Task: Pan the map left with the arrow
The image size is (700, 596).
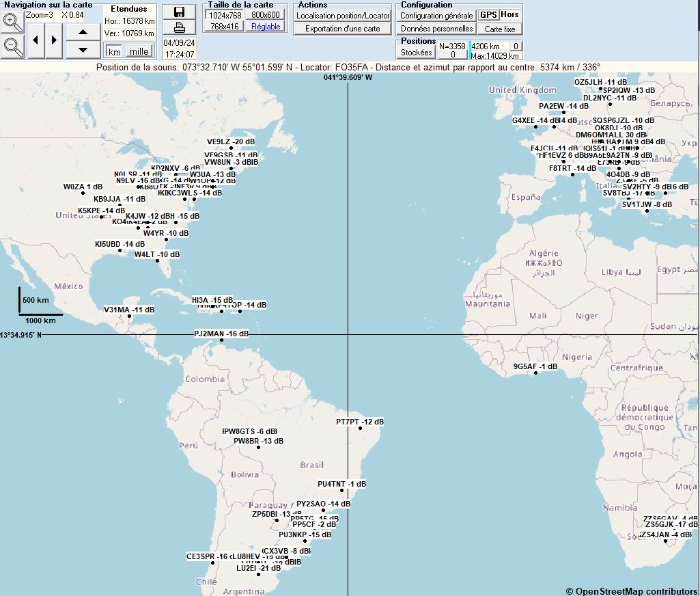Action: coord(36,40)
